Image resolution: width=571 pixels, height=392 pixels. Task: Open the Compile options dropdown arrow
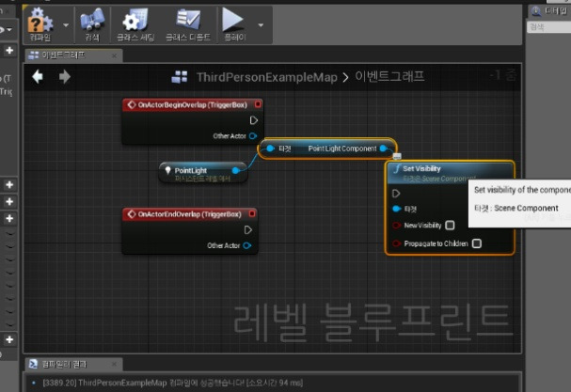[66, 25]
